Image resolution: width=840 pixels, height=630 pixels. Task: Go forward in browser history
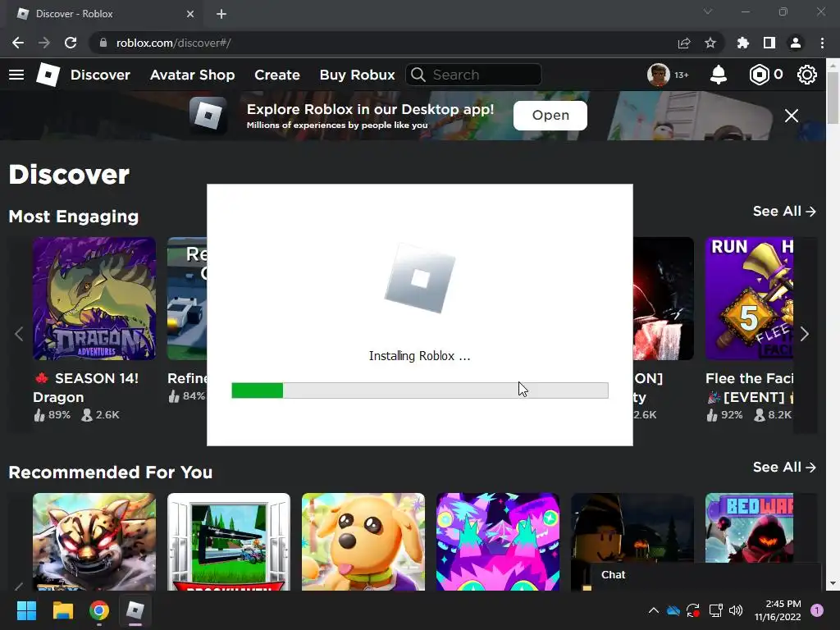(44, 43)
